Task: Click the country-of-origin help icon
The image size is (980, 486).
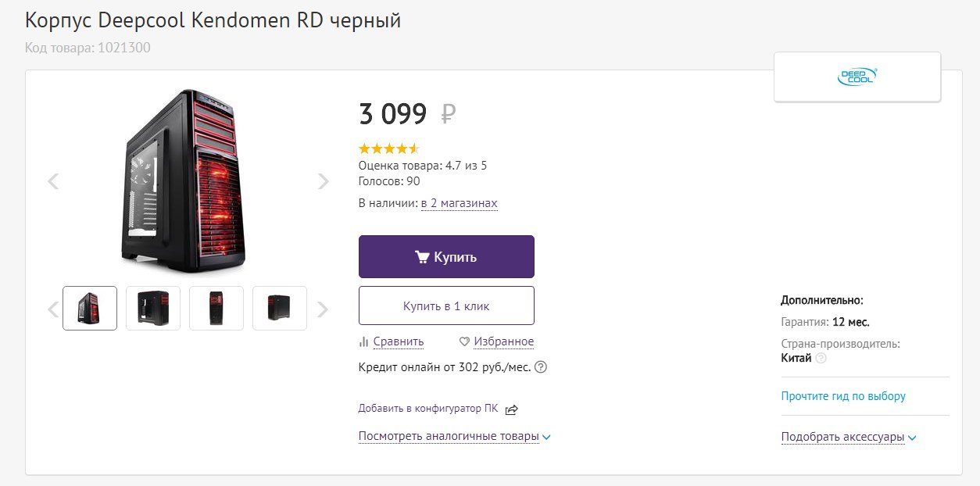Action: [821, 359]
